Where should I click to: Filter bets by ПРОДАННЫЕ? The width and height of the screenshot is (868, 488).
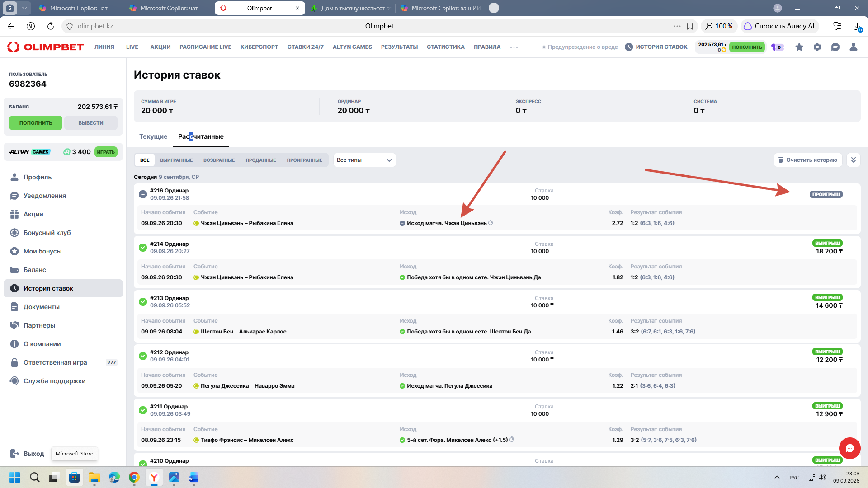click(x=261, y=160)
